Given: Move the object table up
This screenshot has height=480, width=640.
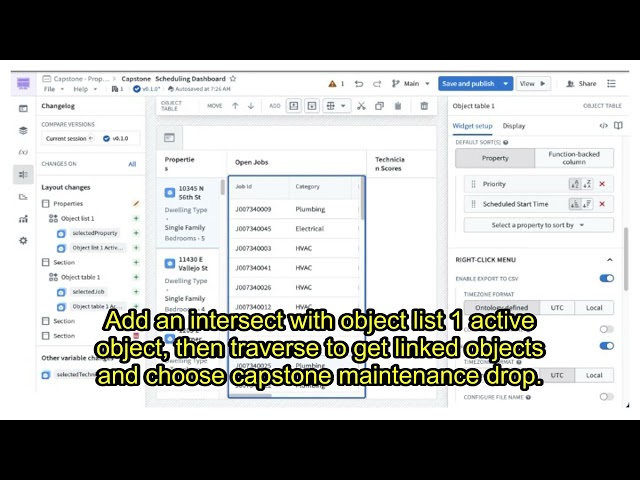Looking at the screenshot, I should click(x=235, y=106).
